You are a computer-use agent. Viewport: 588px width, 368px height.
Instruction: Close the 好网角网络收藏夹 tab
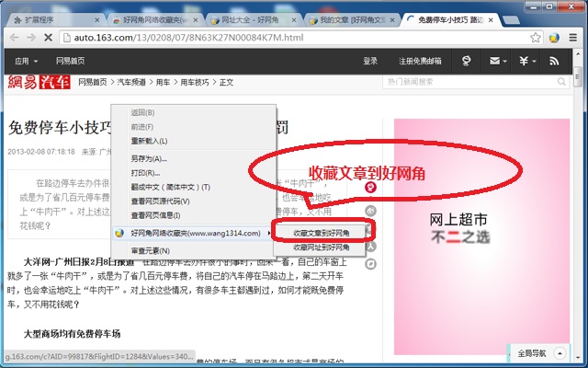(x=196, y=20)
